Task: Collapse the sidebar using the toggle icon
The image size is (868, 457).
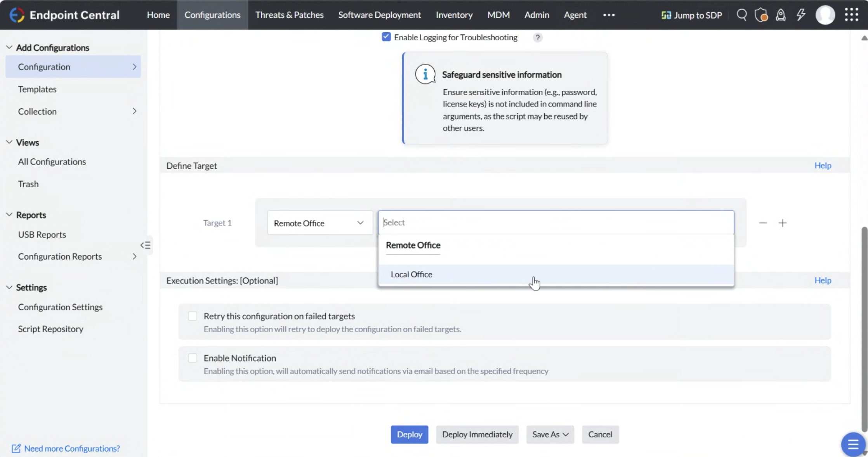Action: (x=146, y=245)
